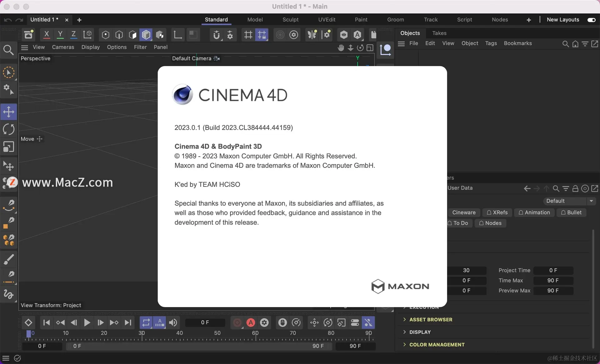
Task: Open the Cameras viewport menu
Action: tap(63, 47)
